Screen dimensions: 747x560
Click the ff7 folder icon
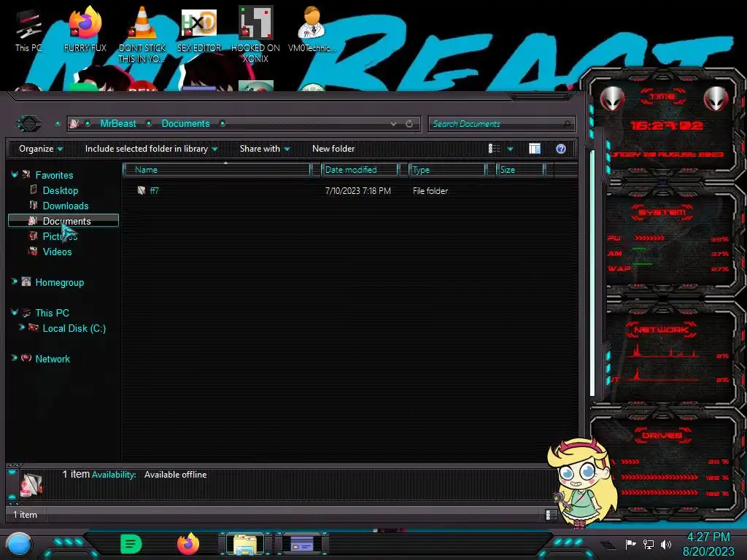[x=142, y=190]
